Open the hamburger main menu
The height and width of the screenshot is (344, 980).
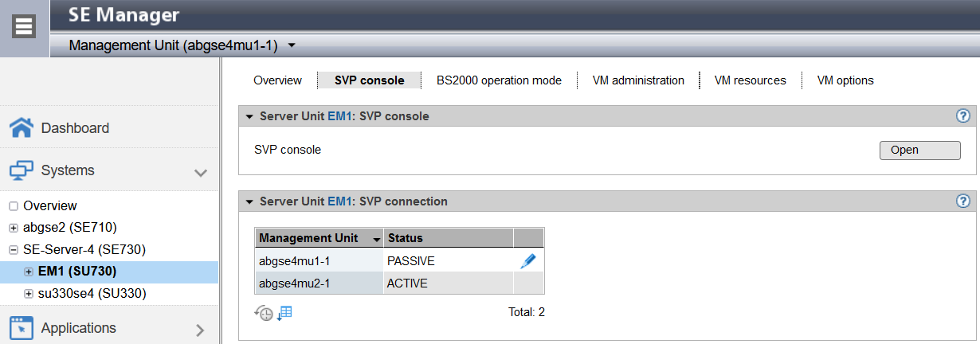(25, 27)
